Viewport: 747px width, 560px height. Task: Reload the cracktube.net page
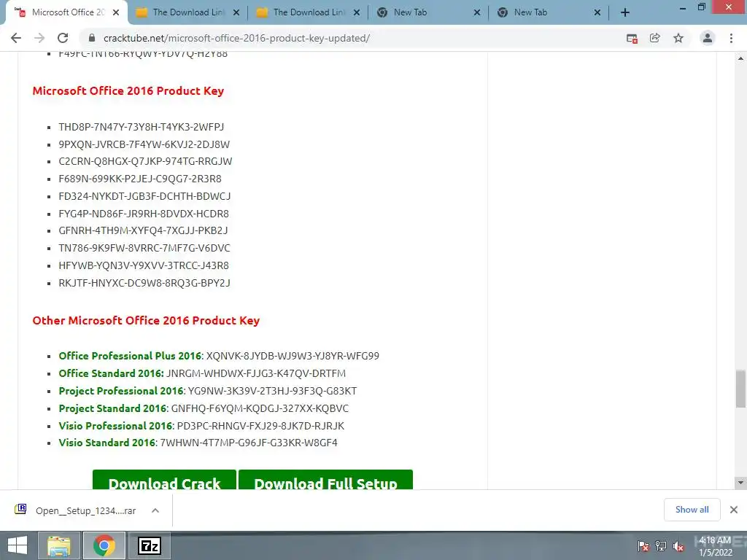point(63,38)
